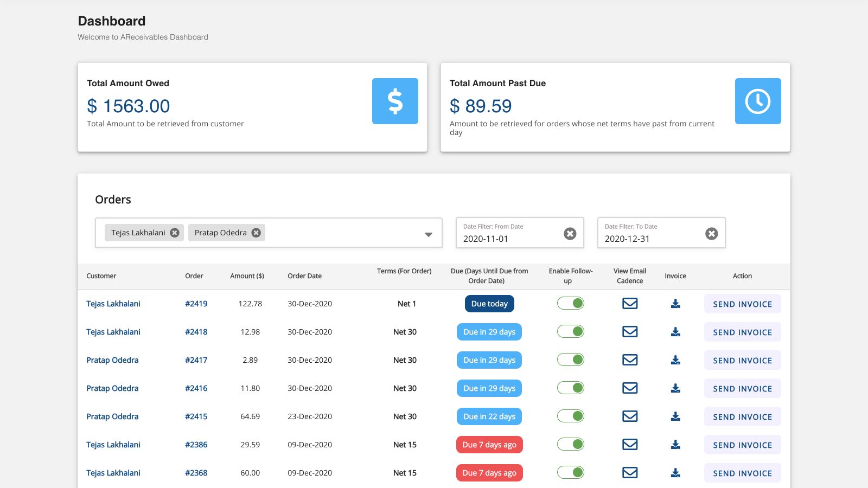View email cadence for Pratap Odedra's order #2417

click(629, 360)
